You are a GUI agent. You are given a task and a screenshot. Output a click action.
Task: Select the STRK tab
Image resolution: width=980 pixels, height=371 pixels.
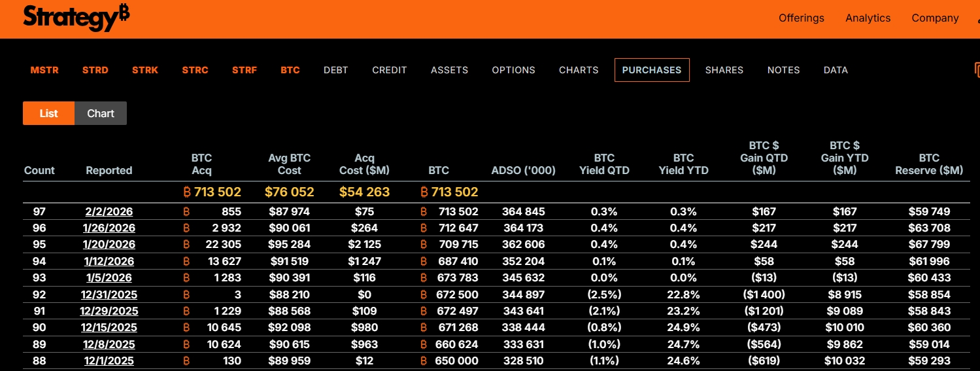pos(145,70)
